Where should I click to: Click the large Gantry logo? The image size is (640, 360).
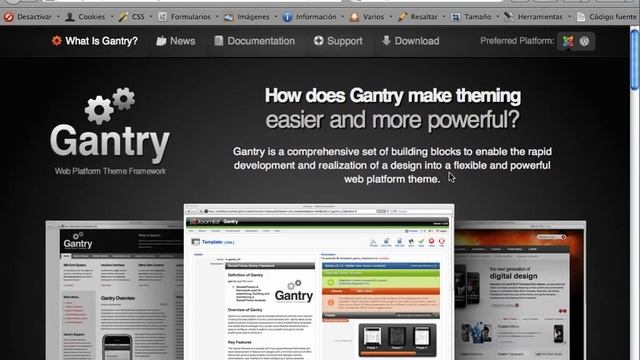(110, 124)
